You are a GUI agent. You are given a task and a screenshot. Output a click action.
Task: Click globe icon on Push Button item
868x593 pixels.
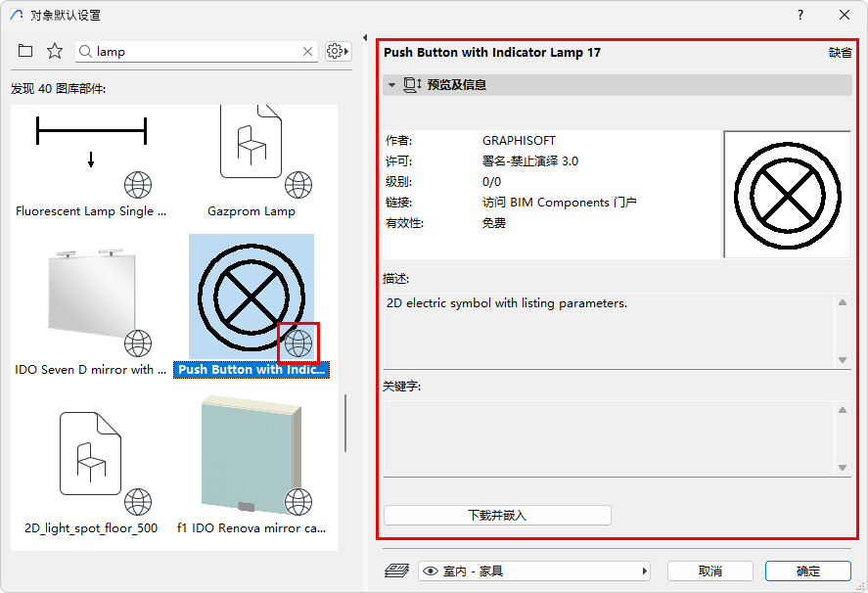pyautogui.click(x=298, y=343)
